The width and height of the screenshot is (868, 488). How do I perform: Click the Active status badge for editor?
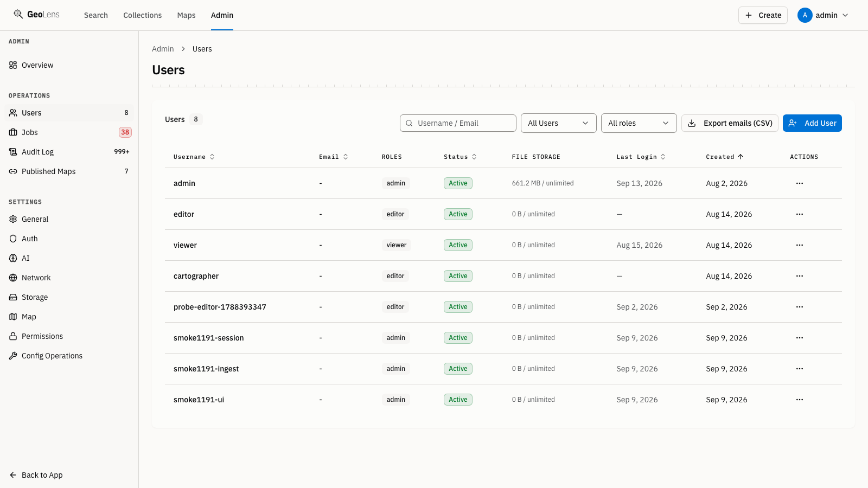(x=458, y=214)
